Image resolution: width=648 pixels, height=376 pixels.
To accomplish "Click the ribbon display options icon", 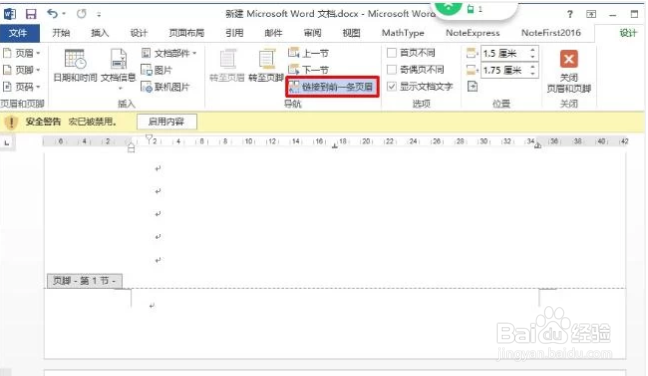I will tap(591, 14).
